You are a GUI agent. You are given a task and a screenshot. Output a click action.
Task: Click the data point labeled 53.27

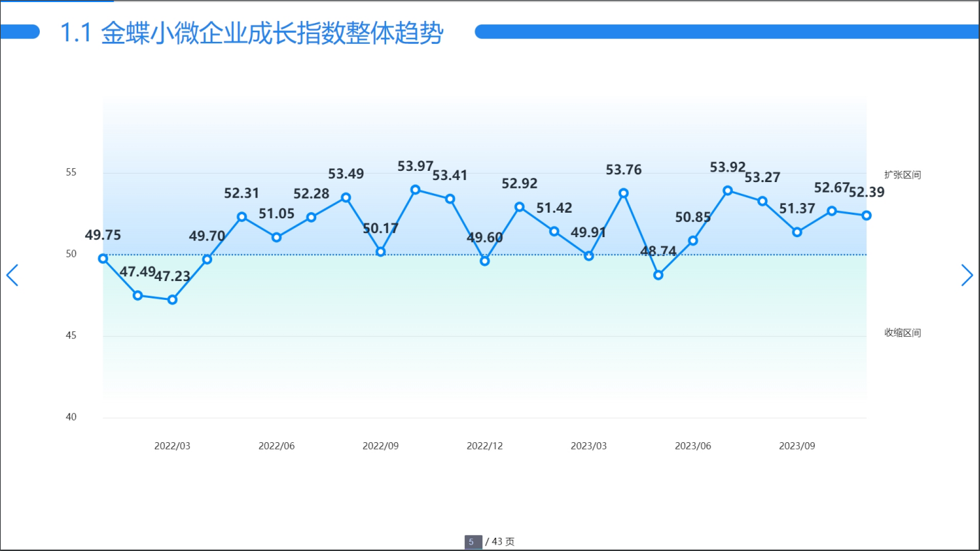[x=763, y=201]
